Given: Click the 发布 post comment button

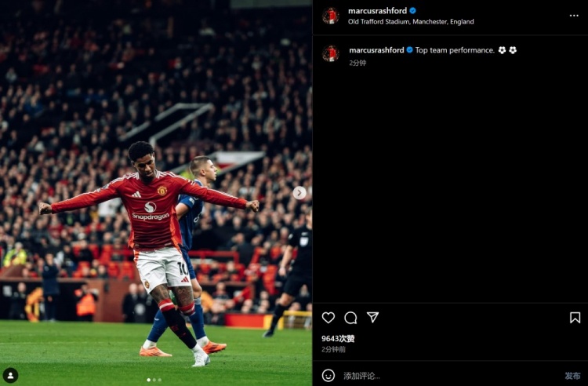Looking at the screenshot, I should [572, 376].
